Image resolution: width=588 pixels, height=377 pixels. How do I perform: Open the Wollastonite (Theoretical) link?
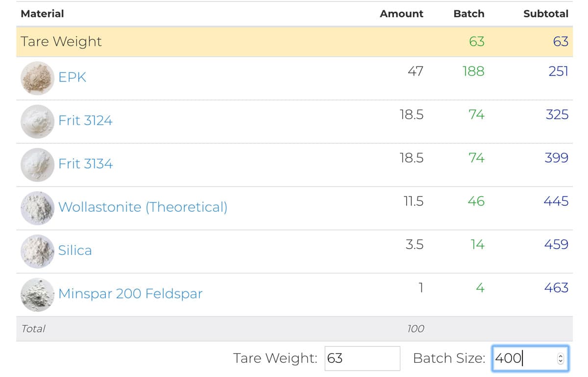point(143,207)
